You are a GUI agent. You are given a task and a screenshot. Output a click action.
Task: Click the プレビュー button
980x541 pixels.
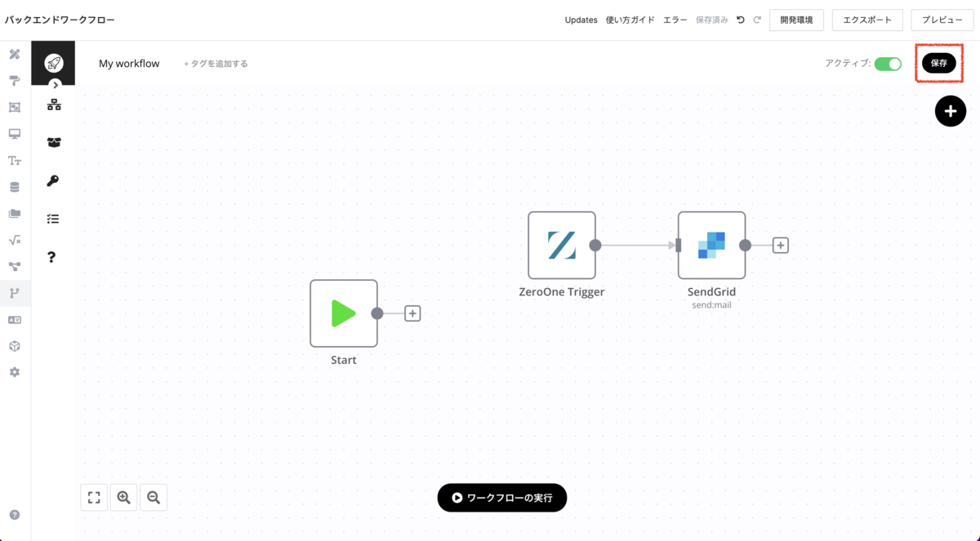942,20
